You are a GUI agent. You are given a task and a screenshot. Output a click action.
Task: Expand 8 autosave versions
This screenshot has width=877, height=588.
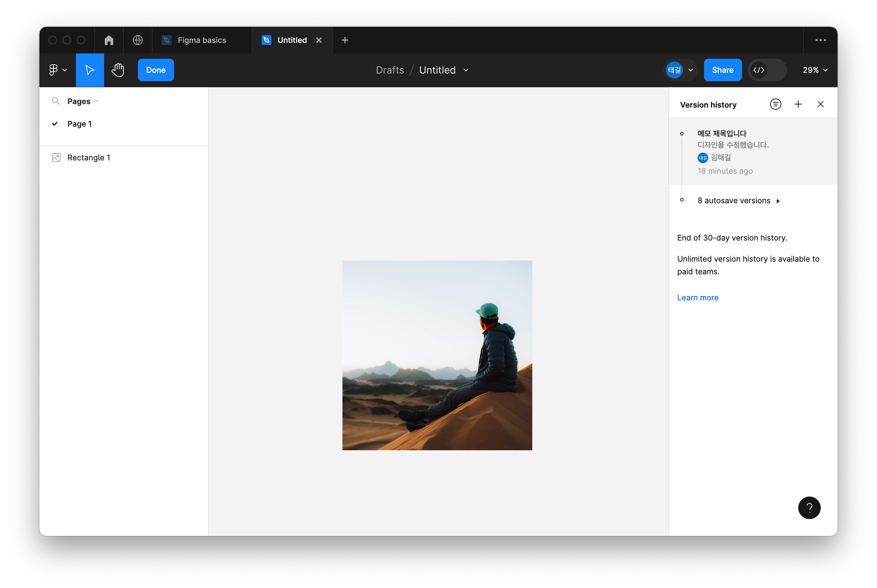coord(738,200)
